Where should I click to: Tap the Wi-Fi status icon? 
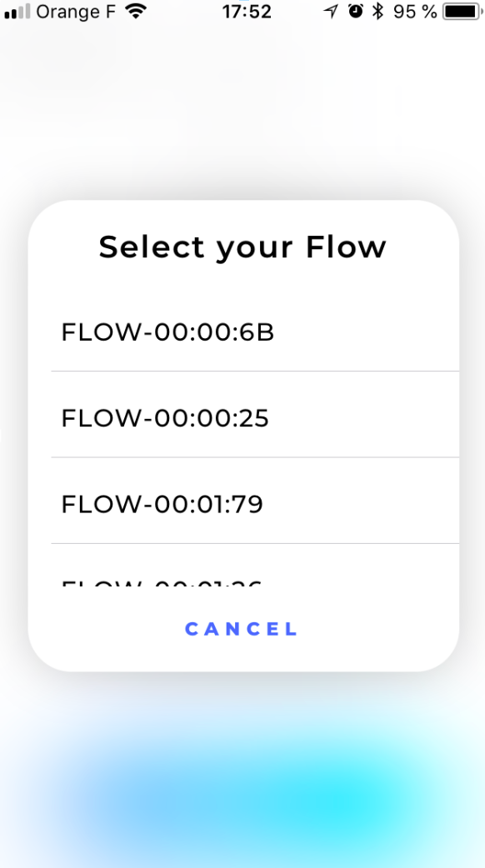point(136,11)
